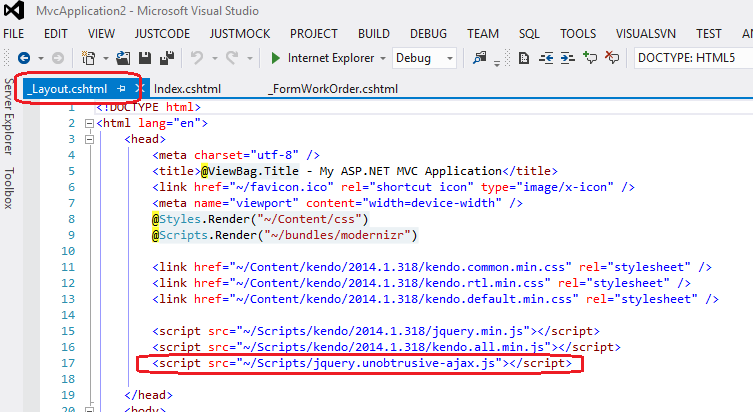Image resolution: width=753 pixels, height=412 pixels.
Task: Open the JUSTMOCK menu
Action: click(240, 34)
